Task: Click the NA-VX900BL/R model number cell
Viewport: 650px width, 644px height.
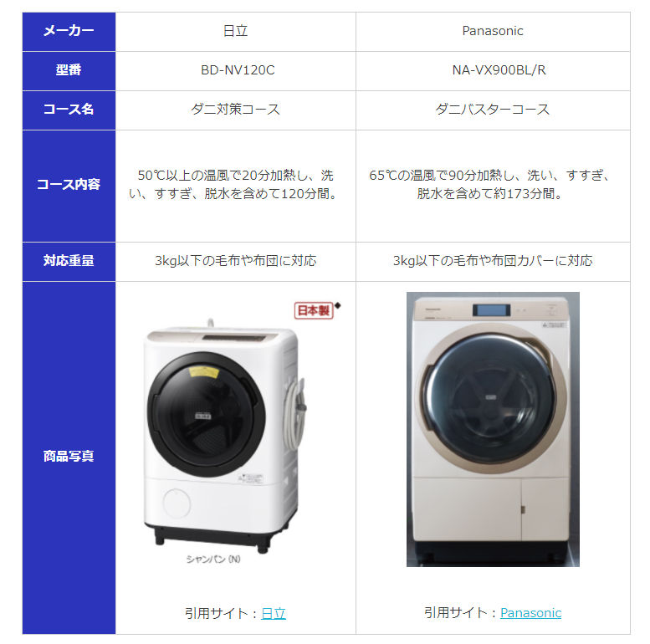Action: pos(493,71)
